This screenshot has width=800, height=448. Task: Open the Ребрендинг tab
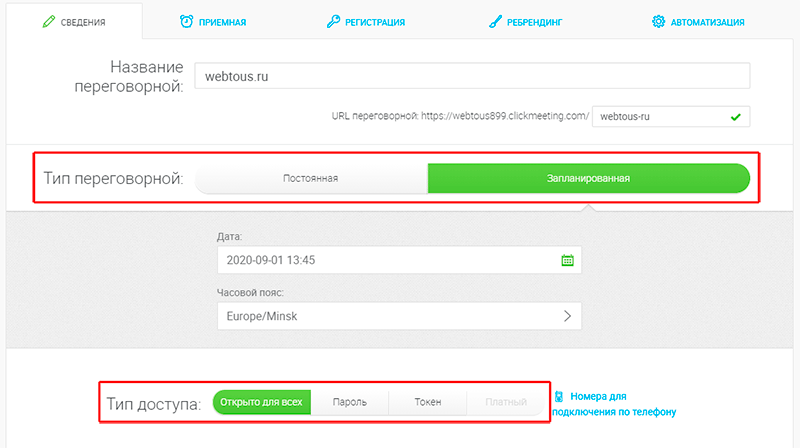[x=526, y=22]
